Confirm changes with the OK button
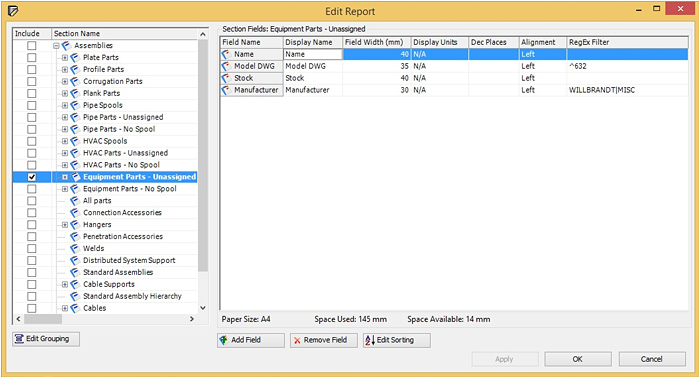Image resolution: width=700 pixels, height=377 pixels. (578, 359)
